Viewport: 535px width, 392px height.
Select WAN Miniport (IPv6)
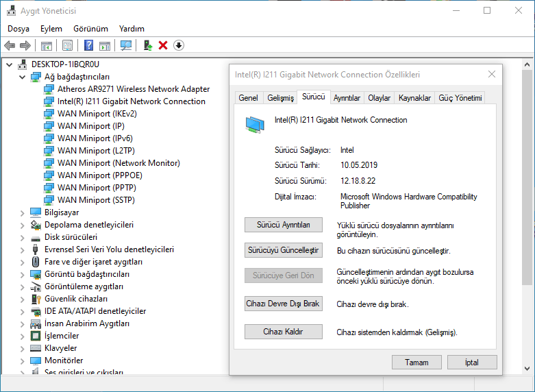95,138
